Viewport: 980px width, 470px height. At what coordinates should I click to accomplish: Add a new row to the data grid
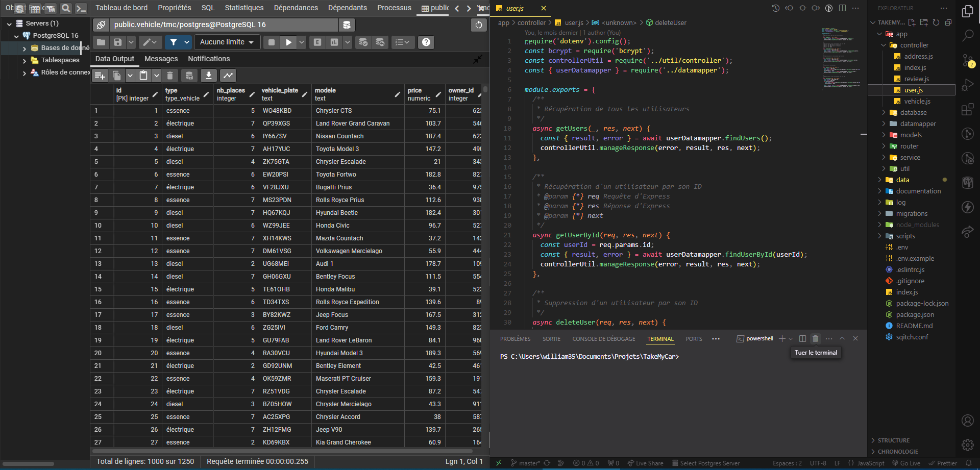click(x=100, y=76)
